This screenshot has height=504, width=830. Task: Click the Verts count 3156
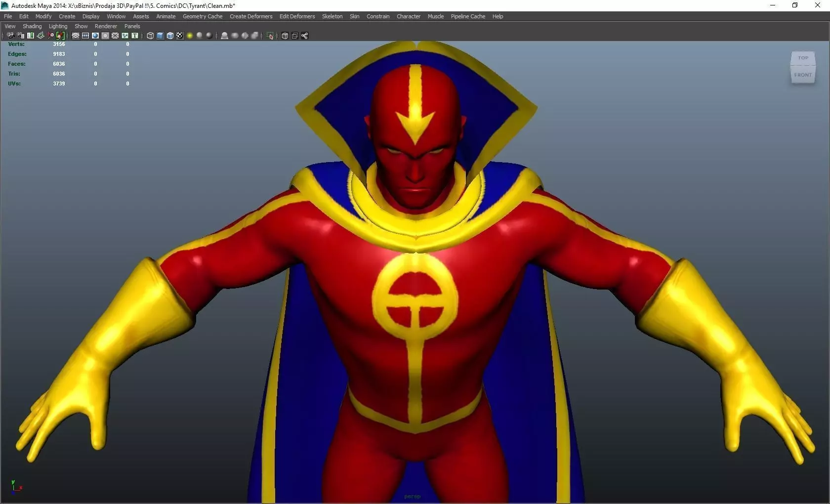point(59,44)
